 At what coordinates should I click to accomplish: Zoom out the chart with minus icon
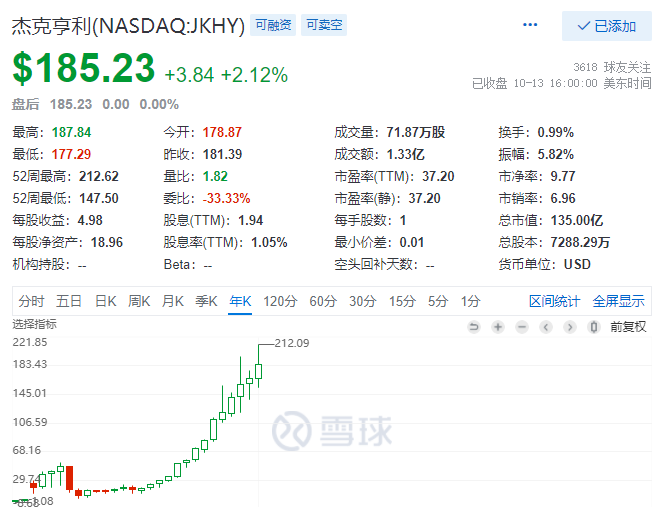pyautogui.click(x=522, y=327)
